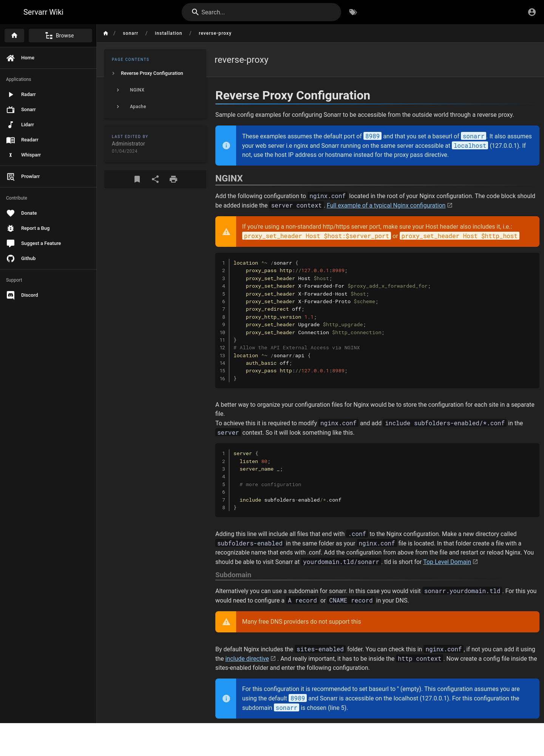Viewport: 544px width, 756px height.
Task: Click the Servarr Wiki title
Action: pyautogui.click(x=43, y=12)
